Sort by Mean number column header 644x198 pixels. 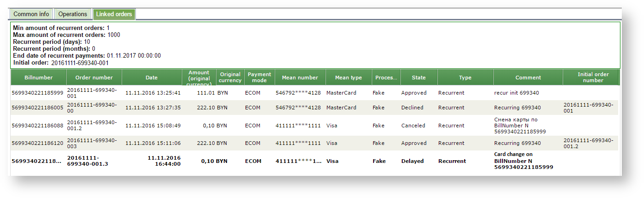(x=300, y=78)
